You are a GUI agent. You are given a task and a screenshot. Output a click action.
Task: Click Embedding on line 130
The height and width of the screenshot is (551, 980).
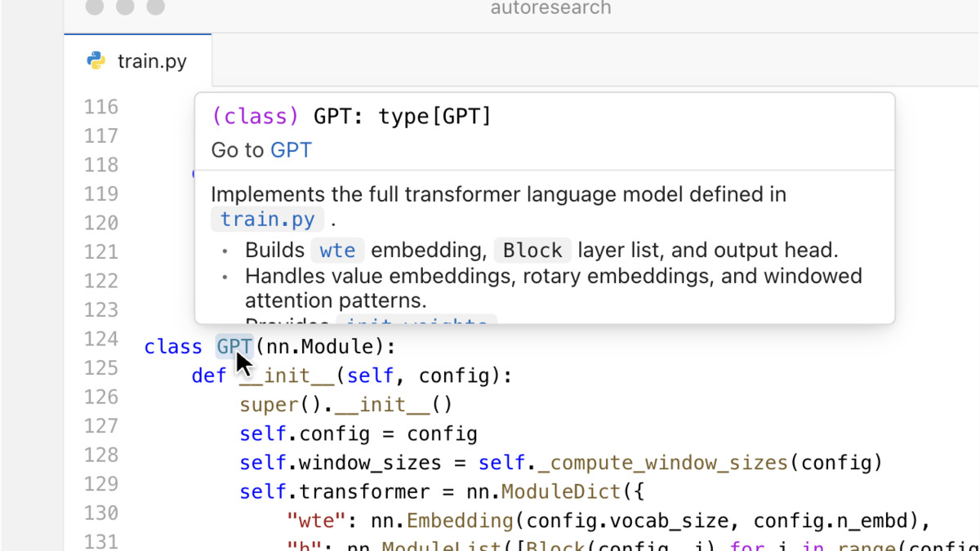[x=461, y=521]
